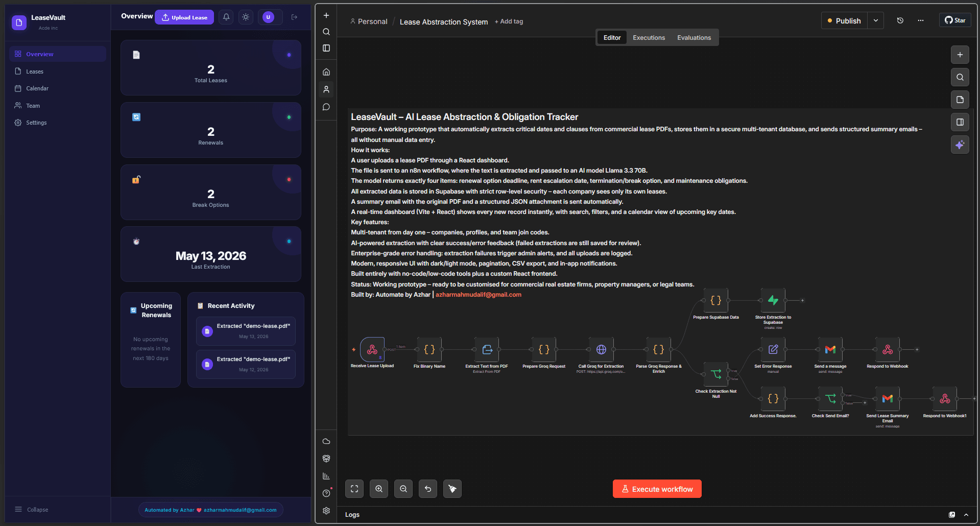Select the Call Groq for Extraction node
This screenshot has width=980, height=526.
pyautogui.click(x=601, y=349)
